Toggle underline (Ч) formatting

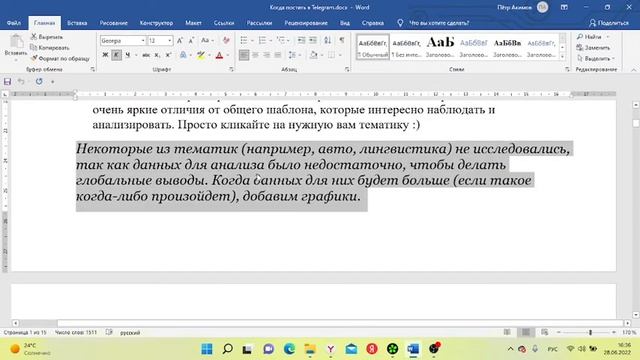click(127, 55)
